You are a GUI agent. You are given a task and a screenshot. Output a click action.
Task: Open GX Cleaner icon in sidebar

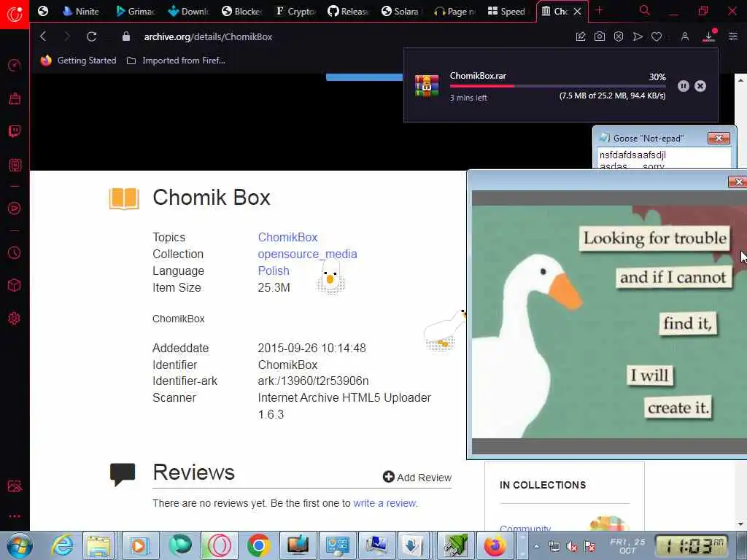point(15,98)
